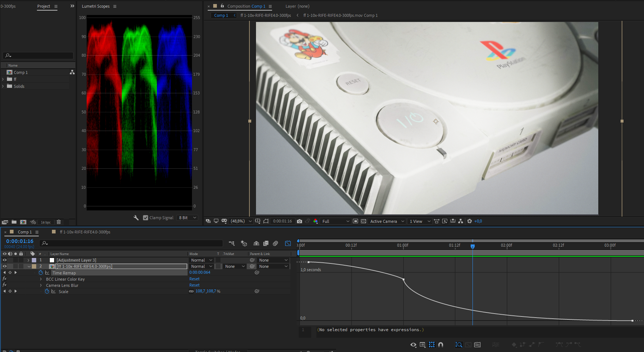Uncheck the Clamp Signal checkbox
The image size is (644, 352).
[x=146, y=218]
